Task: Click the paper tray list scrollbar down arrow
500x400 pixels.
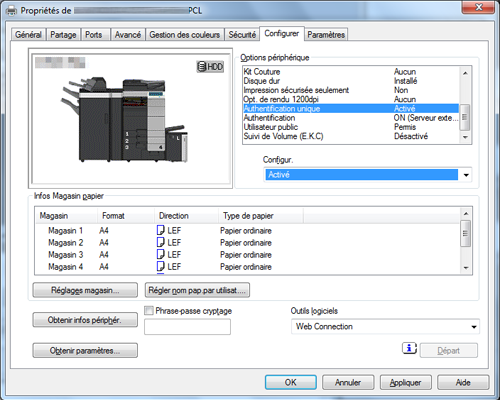Action: pos(466,268)
